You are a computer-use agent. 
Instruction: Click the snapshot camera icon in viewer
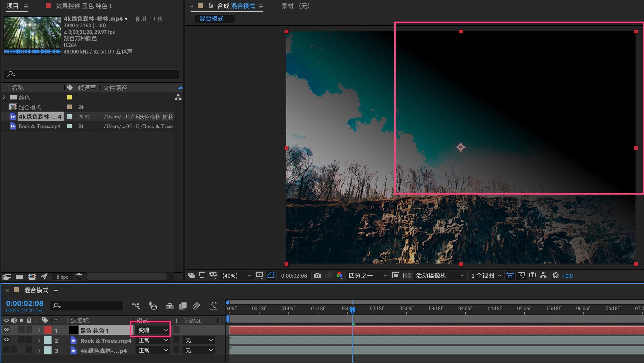point(317,275)
